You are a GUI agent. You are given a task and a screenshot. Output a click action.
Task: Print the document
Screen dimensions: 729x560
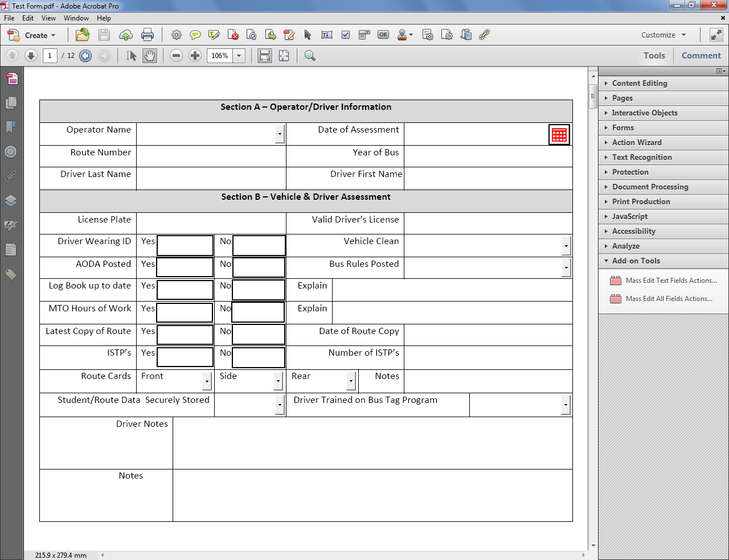pos(148,35)
